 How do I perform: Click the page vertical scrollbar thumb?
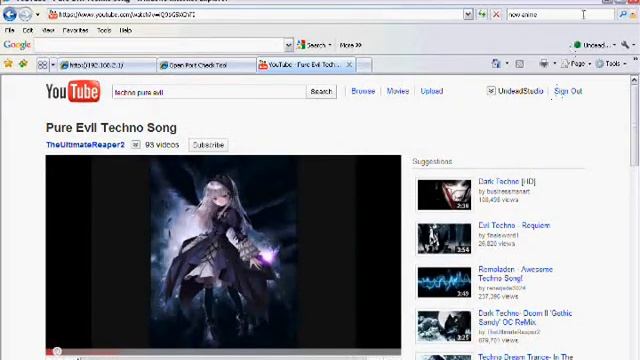pos(634,127)
